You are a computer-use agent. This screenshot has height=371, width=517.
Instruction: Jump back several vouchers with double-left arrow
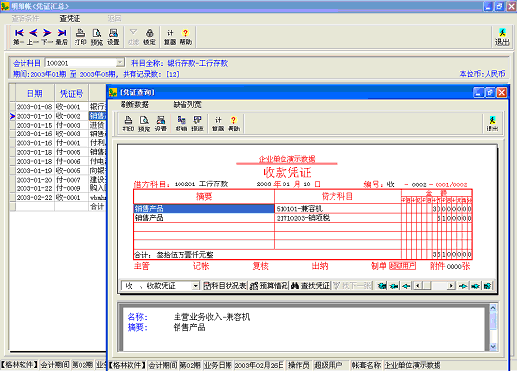pyautogui.click(x=394, y=286)
